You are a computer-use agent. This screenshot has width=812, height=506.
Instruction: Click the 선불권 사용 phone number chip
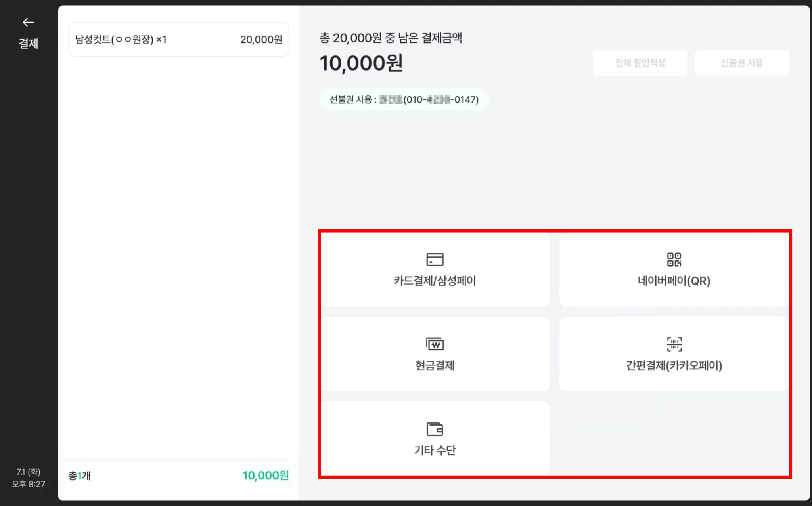pos(404,99)
